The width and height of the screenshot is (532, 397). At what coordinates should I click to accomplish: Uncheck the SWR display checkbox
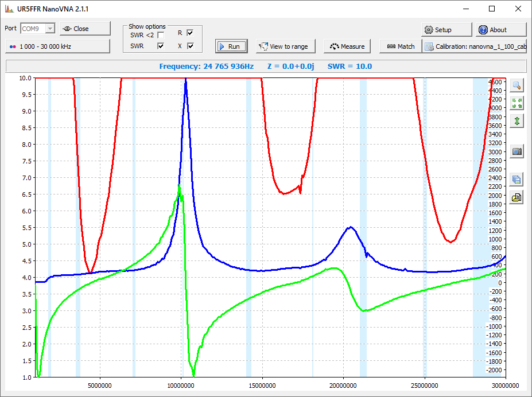pos(161,46)
